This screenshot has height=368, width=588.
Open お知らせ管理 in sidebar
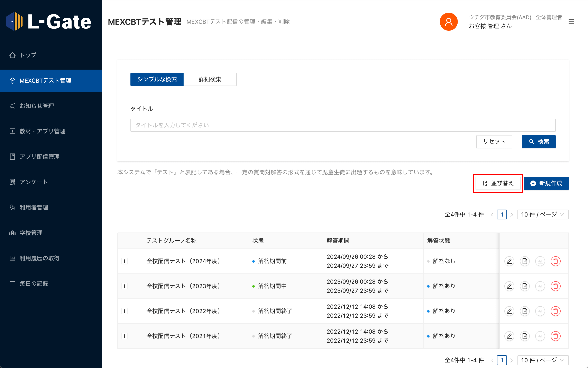click(x=51, y=106)
